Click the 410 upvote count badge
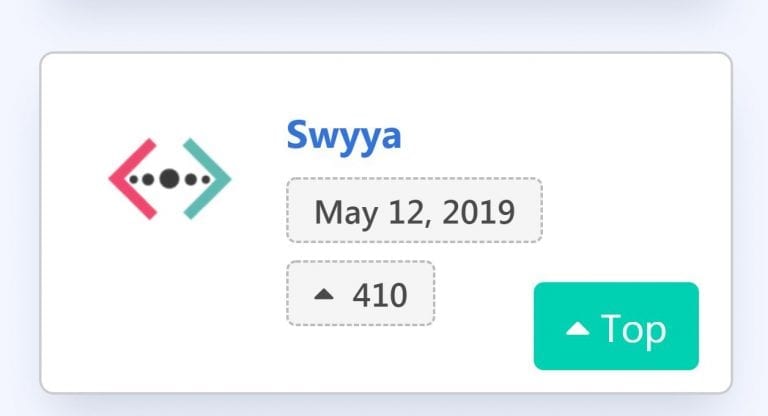This screenshot has width=768, height=416. (x=360, y=293)
